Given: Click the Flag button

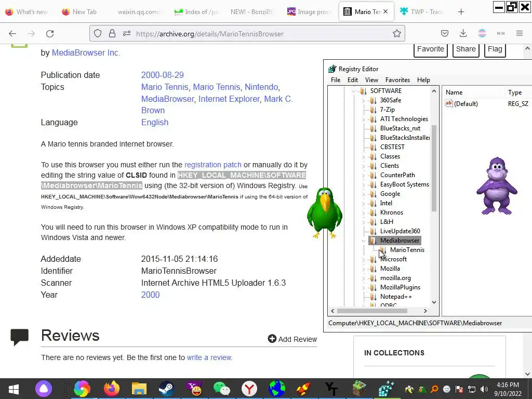Looking at the screenshot, I should coord(495,49).
